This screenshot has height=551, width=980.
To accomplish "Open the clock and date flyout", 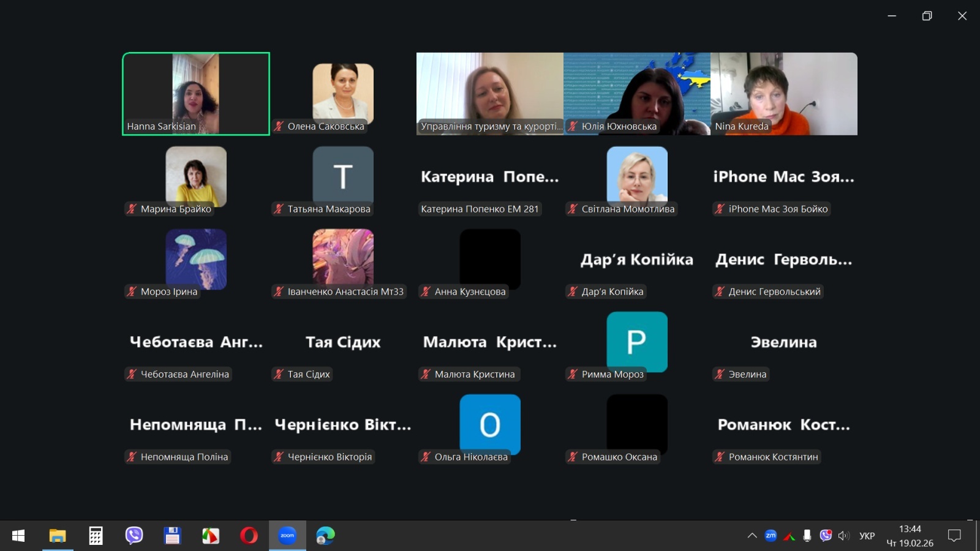I will [x=910, y=536].
